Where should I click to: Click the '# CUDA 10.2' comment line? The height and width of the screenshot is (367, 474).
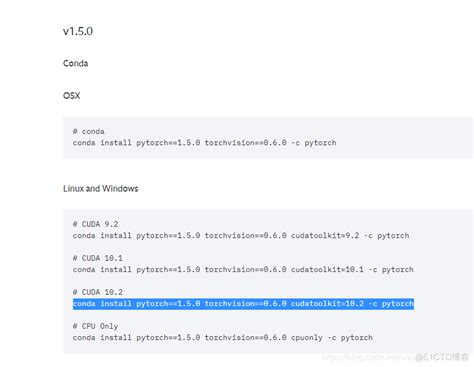pos(98,292)
